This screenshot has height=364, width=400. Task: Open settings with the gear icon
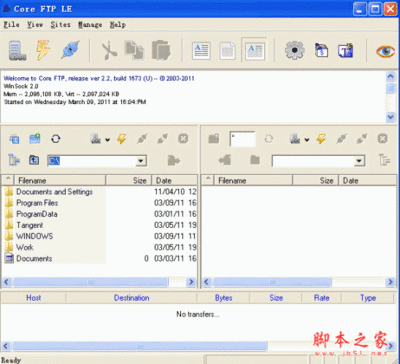tap(295, 50)
